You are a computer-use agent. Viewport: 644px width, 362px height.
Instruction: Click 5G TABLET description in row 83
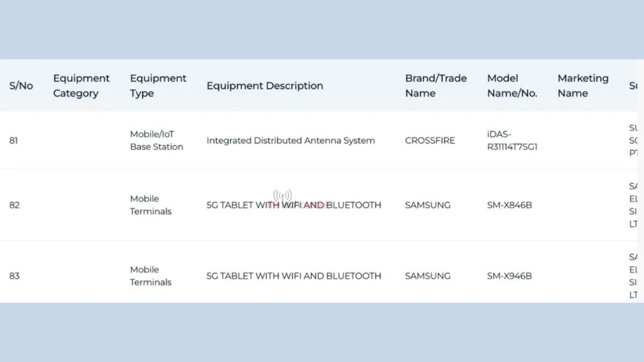tap(294, 277)
